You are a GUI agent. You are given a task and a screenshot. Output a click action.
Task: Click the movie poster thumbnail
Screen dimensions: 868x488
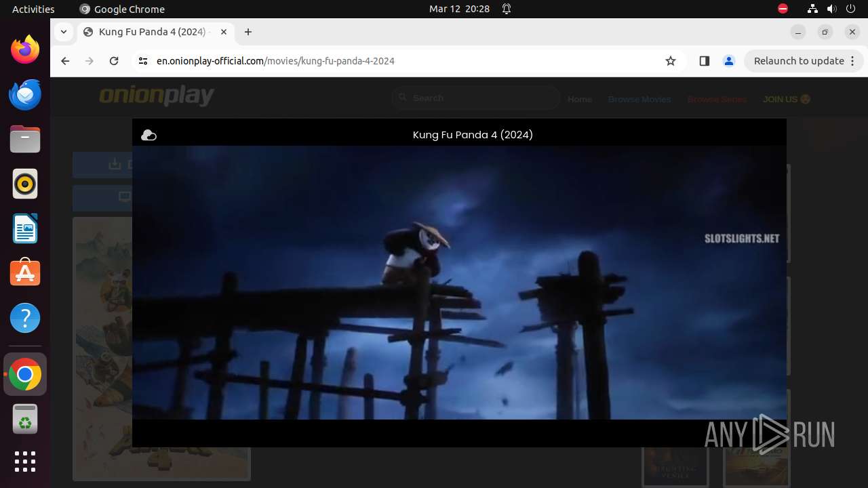102,349
